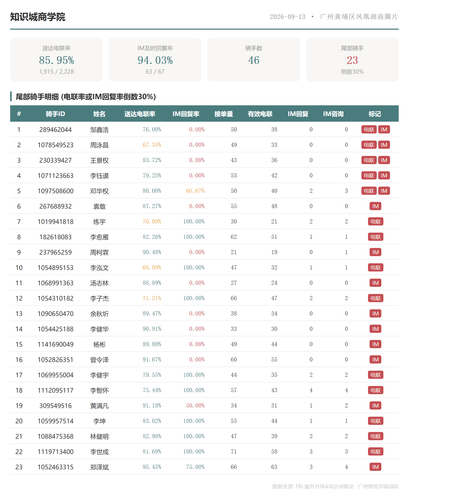Click rider ID 1054895153 in row 10

[55, 268]
